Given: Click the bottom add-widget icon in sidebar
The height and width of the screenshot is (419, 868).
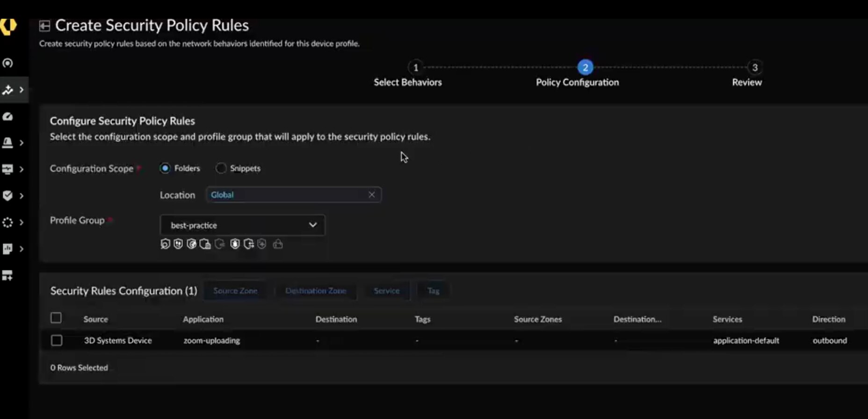Looking at the screenshot, I should [x=7, y=275].
